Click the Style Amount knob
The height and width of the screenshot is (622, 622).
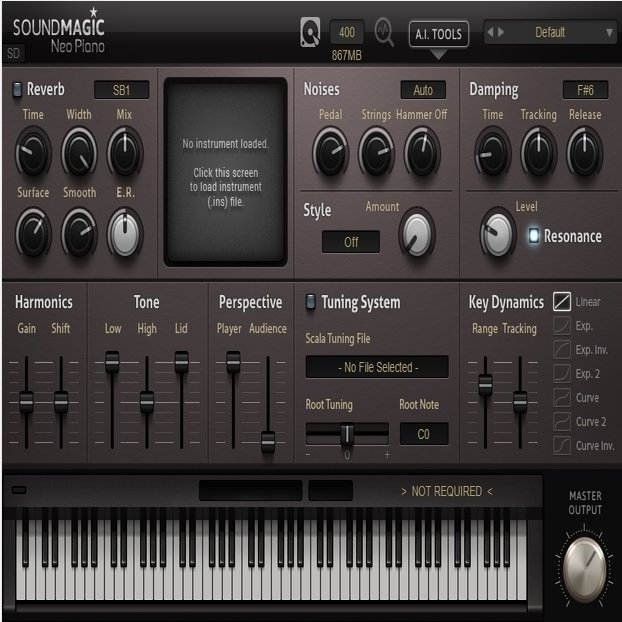[417, 234]
